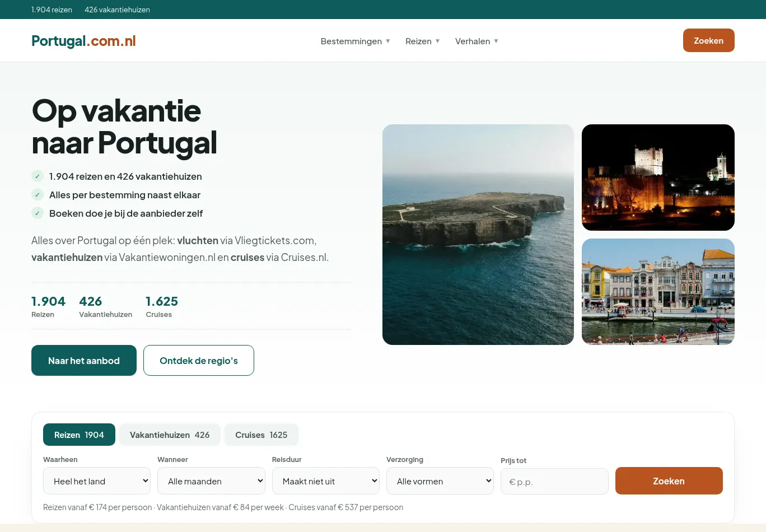Click the checkmark icon beside '1.904 reizen en 426 vakantiehuizen'
Screen dimensions: 766x532
[38, 176]
